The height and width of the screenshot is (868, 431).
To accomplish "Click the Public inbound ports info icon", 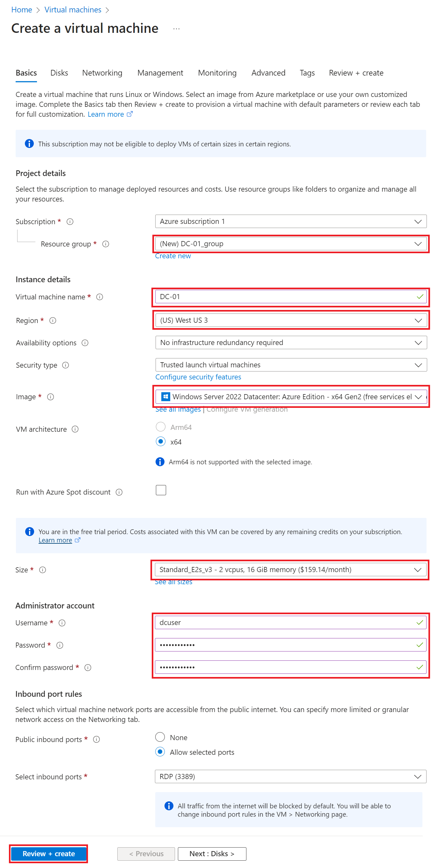I will pos(96,739).
